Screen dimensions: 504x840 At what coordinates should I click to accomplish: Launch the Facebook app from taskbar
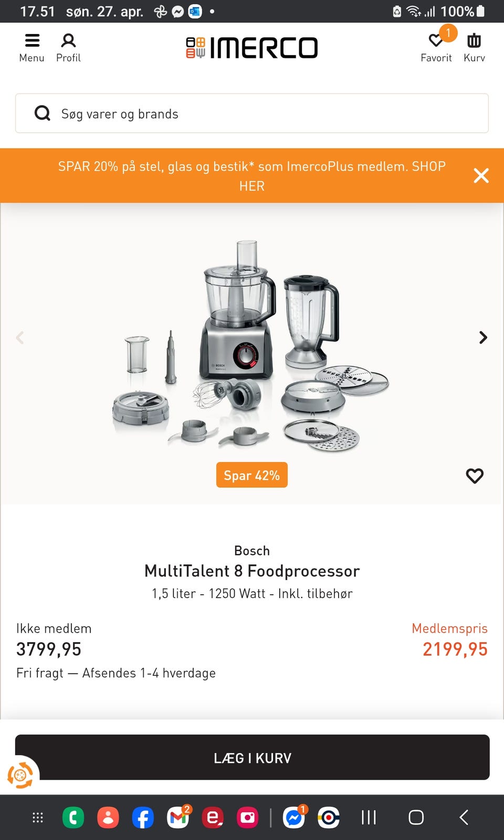pos(143,817)
